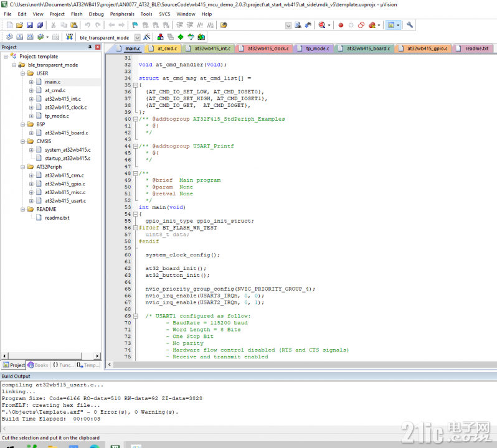Switch to the at32wb415_clock.c editor tab
This screenshot has width=497, height=448.
coord(265,49)
